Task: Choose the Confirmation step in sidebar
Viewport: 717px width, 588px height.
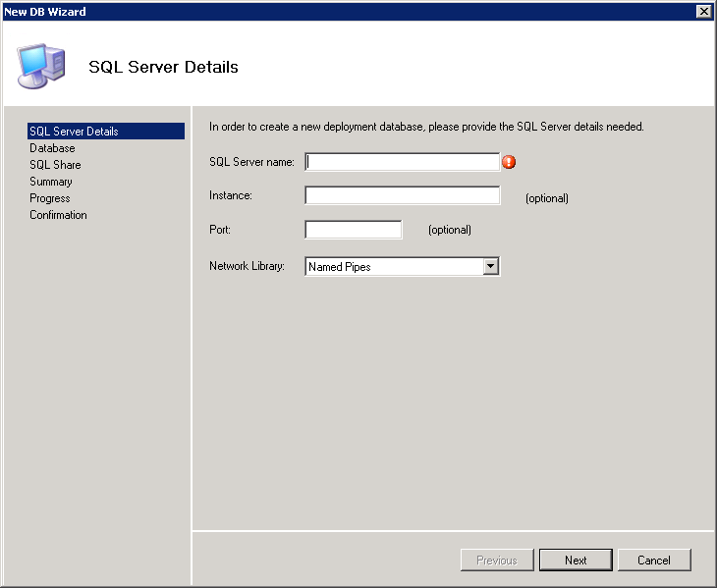Action: pyautogui.click(x=58, y=215)
